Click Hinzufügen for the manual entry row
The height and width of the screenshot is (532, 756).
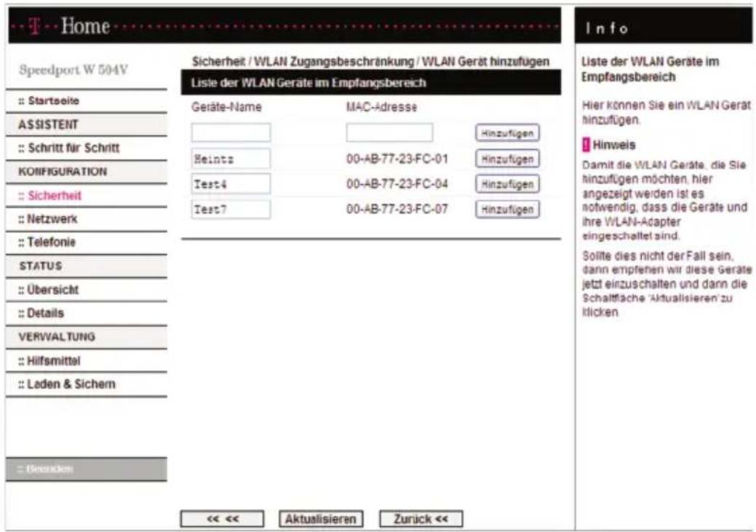[507, 133]
